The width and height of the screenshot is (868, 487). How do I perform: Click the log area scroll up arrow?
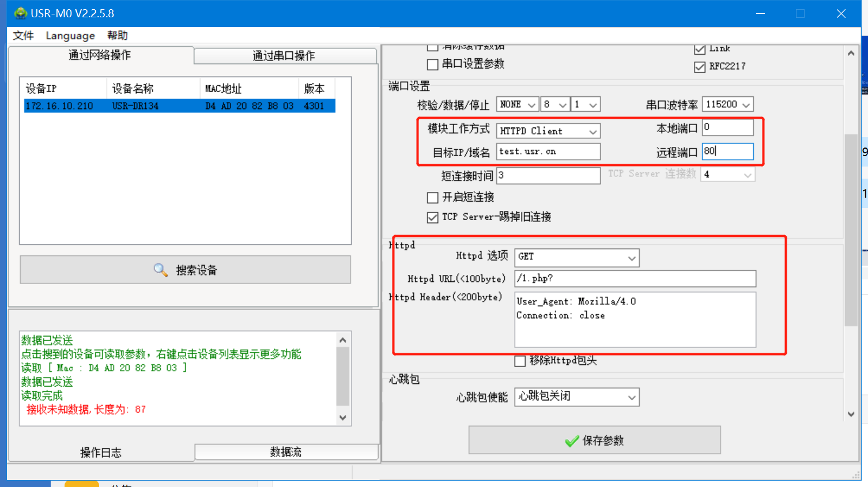[343, 340]
